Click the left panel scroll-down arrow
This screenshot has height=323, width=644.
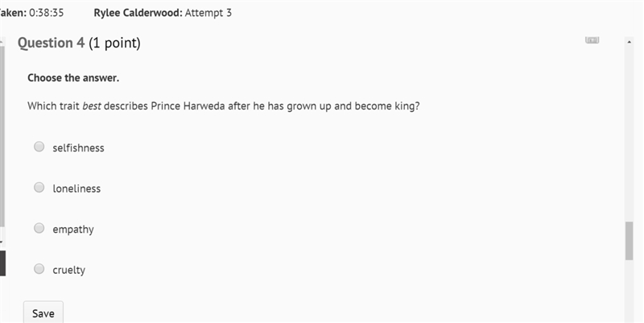pyautogui.click(x=2, y=242)
